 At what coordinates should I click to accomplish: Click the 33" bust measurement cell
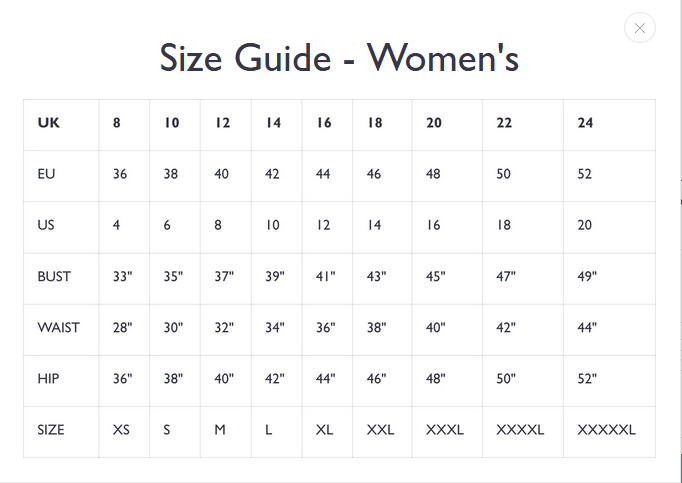(x=122, y=276)
